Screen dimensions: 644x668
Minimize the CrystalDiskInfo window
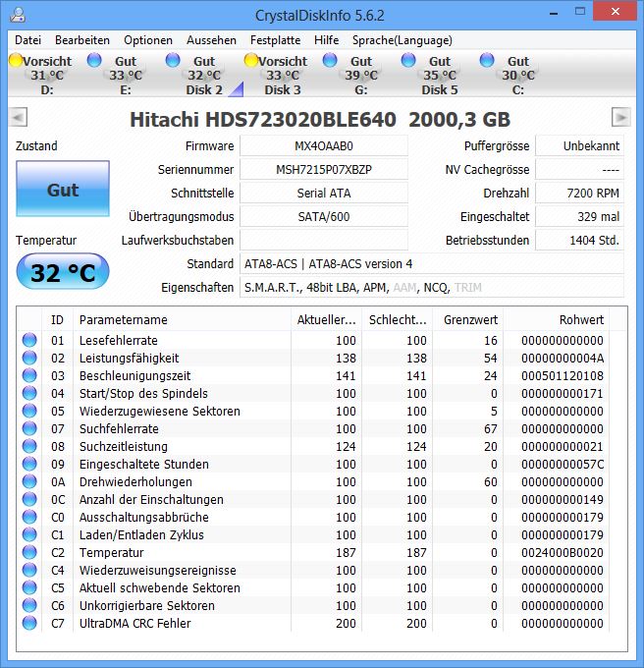click(x=554, y=13)
